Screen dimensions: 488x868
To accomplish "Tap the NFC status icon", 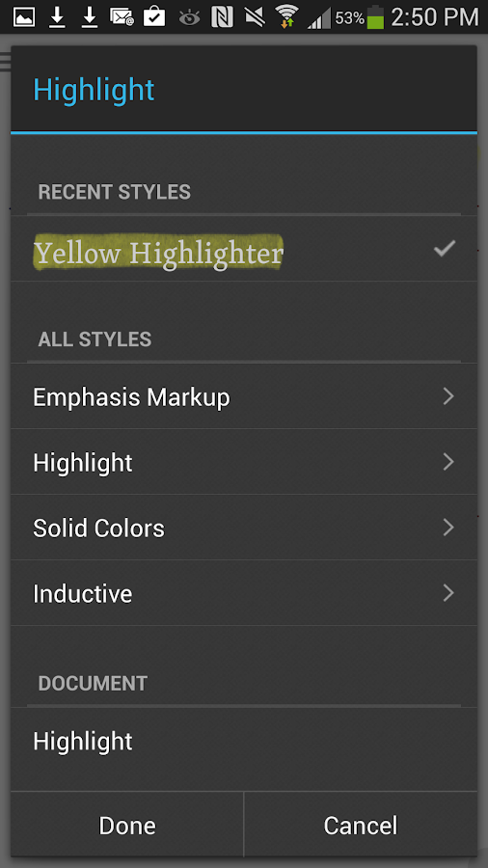I will 222,17.
